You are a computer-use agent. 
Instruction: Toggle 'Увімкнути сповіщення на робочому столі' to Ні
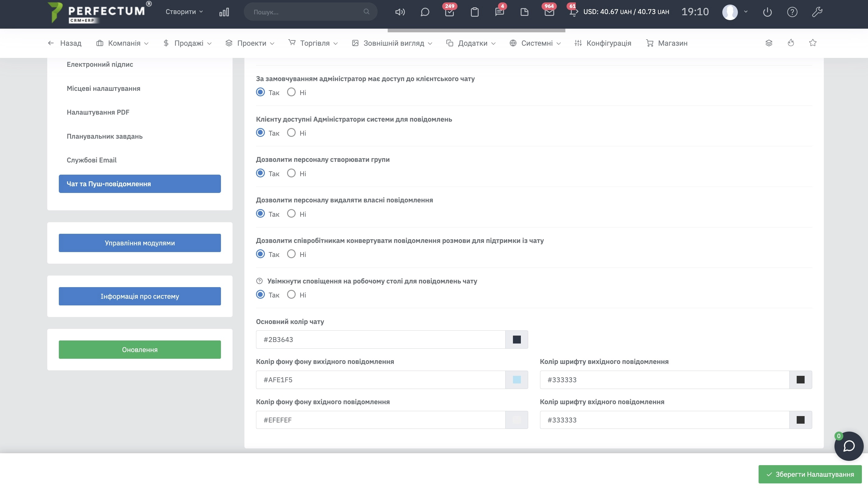291,295
